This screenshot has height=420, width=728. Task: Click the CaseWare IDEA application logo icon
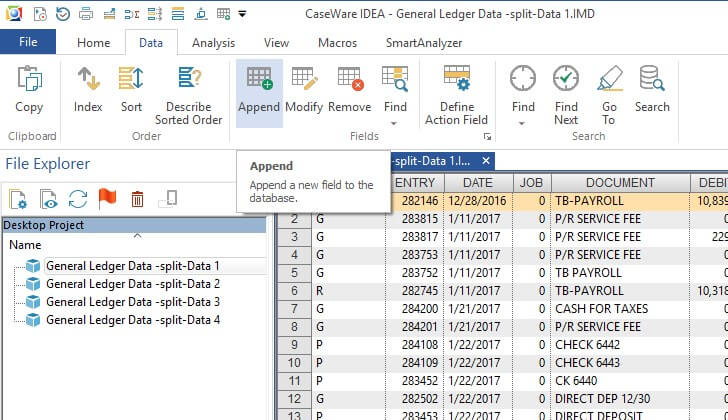14,14
